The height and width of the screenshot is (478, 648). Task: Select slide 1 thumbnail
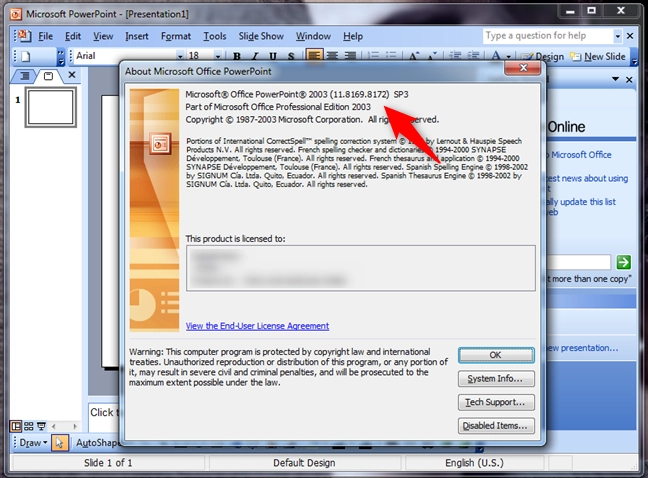pos(51,107)
